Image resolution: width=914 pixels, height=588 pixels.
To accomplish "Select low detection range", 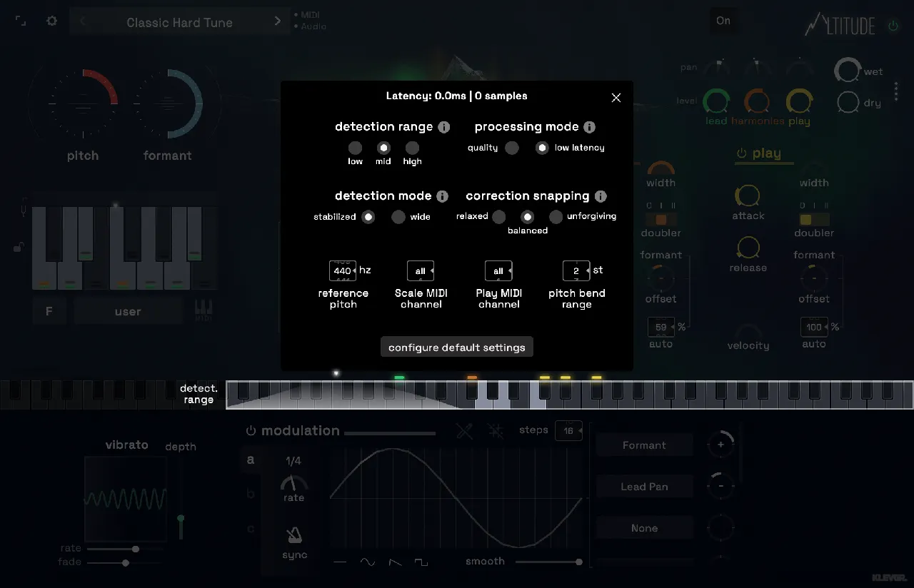I will tap(355, 148).
